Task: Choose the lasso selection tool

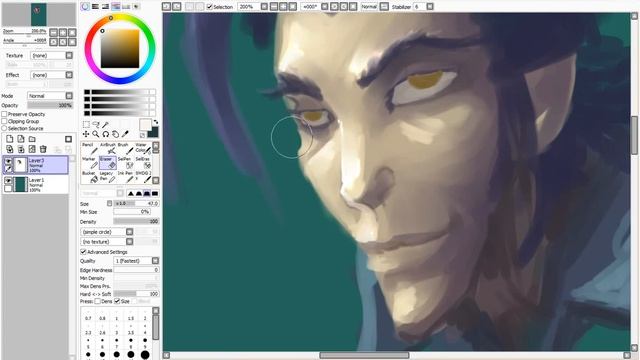Action: (96, 124)
